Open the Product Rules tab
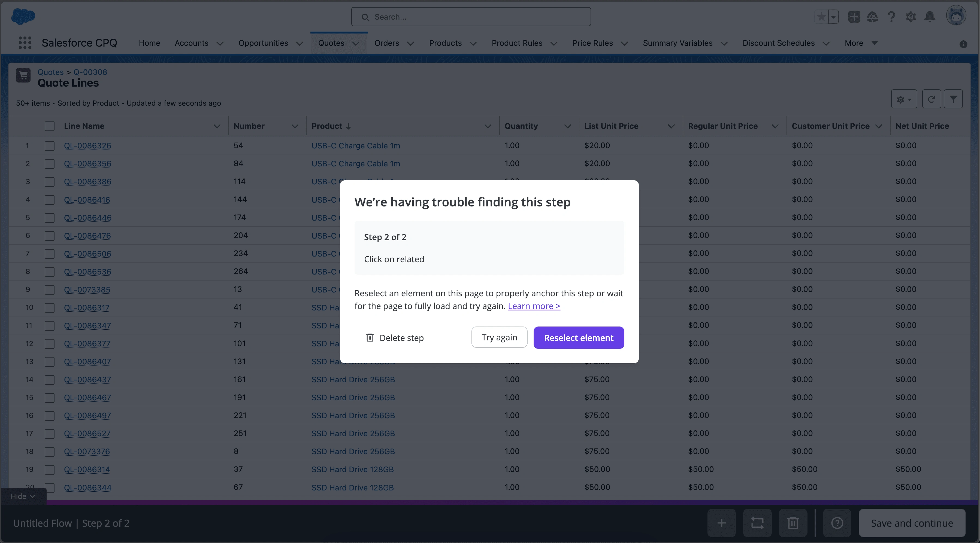 pos(517,43)
